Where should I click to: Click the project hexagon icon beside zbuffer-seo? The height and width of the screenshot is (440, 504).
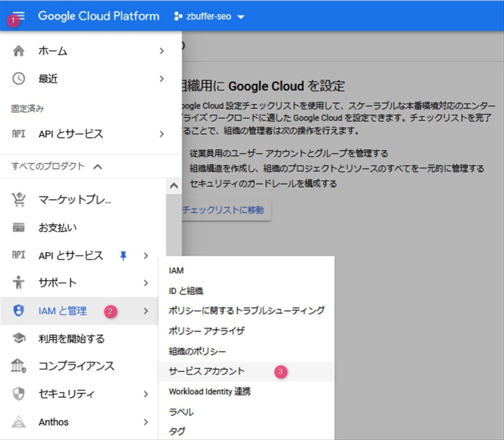click(178, 16)
